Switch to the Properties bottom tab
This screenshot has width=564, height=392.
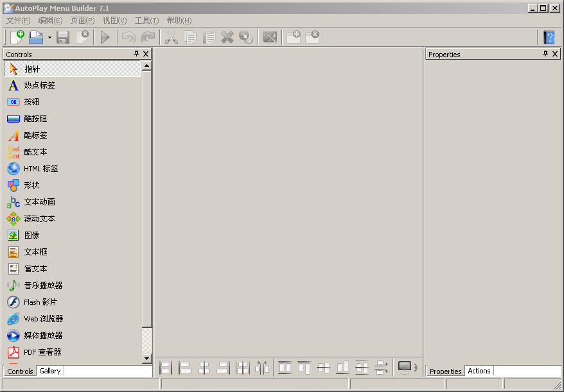445,371
